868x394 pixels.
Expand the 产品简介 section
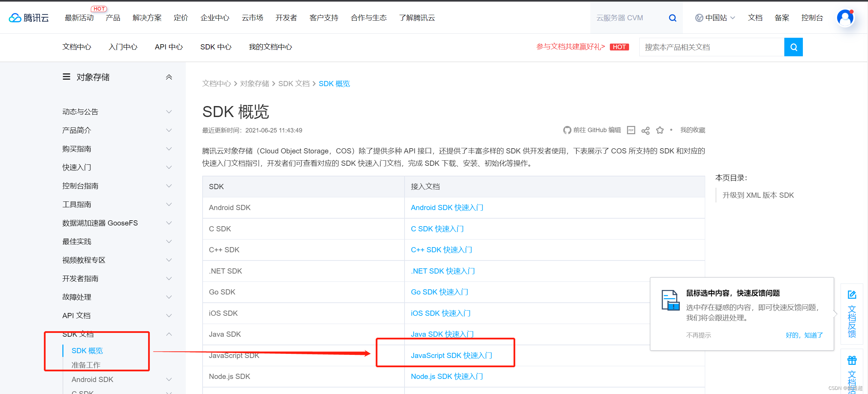coord(169,130)
